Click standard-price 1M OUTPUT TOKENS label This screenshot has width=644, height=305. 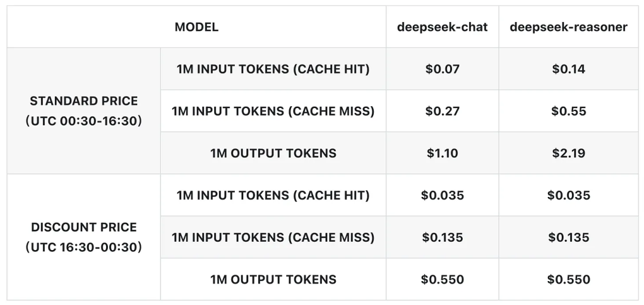273,153
